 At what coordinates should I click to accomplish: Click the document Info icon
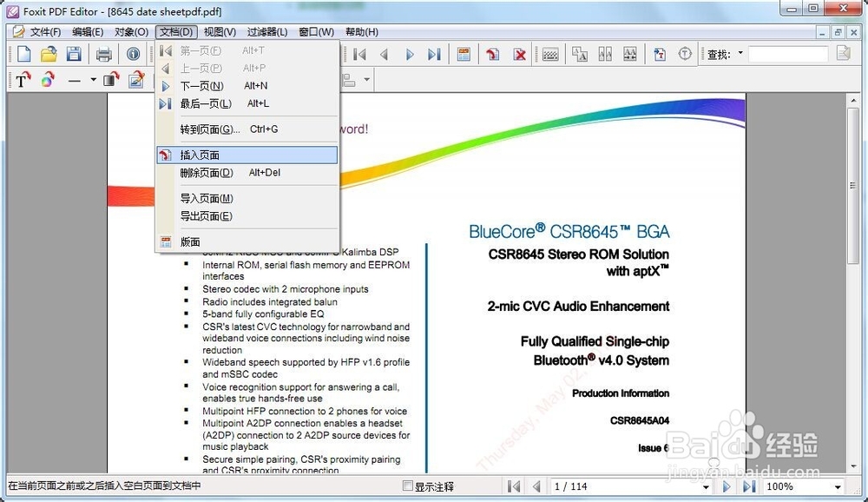click(133, 54)
